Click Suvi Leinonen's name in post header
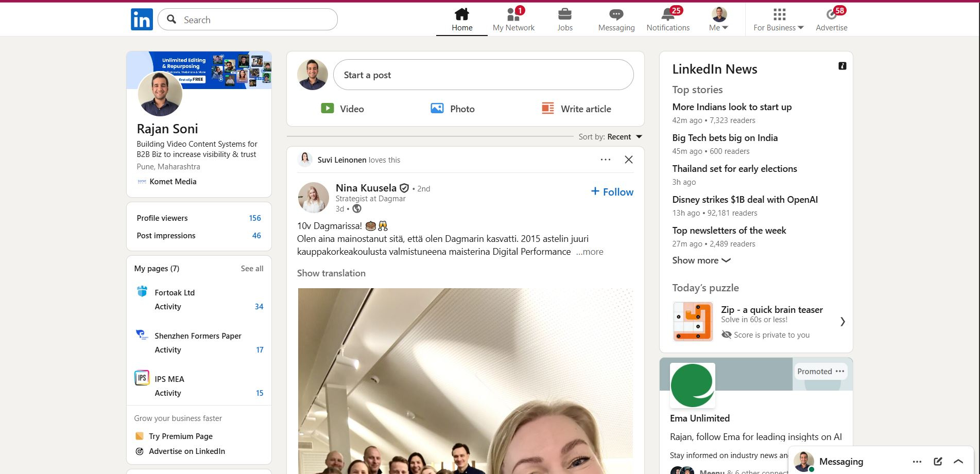Screen dimensions: 980x474 click(x=342, y=160)
